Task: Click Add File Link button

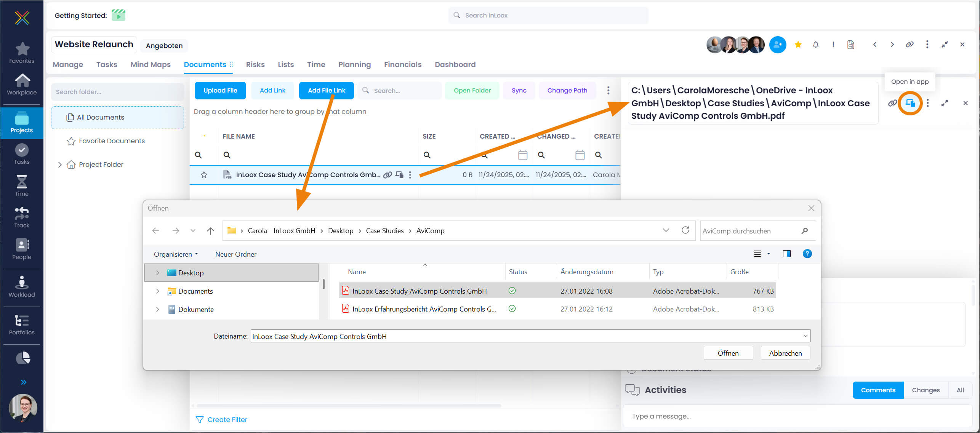Action: tap(327, 90)
